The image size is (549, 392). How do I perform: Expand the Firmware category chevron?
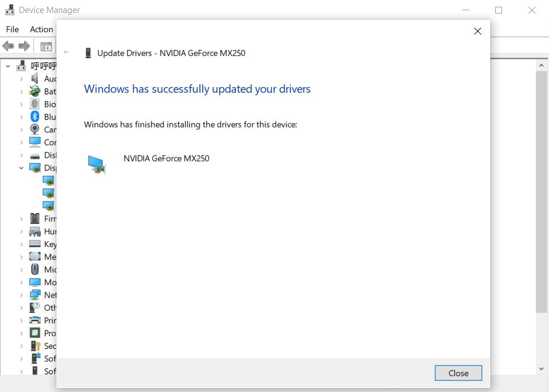click(21, 219)
